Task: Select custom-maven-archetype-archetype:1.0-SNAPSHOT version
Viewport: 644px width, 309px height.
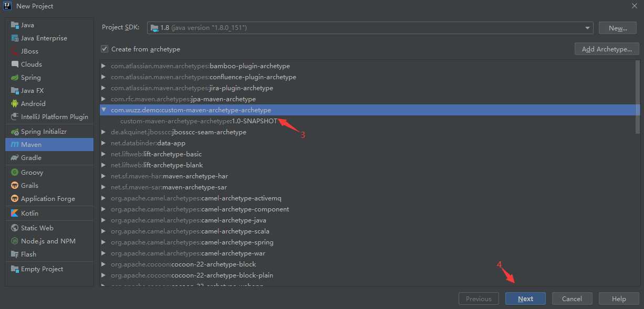Action: pos(199,121)
